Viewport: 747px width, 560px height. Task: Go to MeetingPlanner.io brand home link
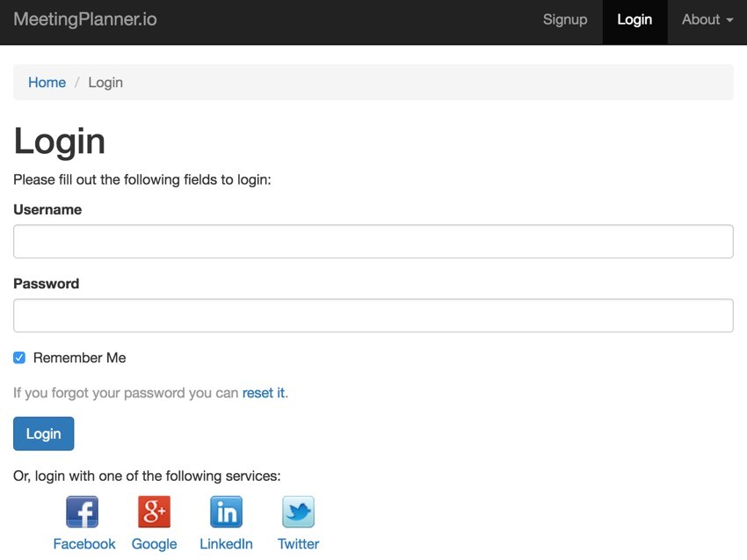(x=84, y=19)
